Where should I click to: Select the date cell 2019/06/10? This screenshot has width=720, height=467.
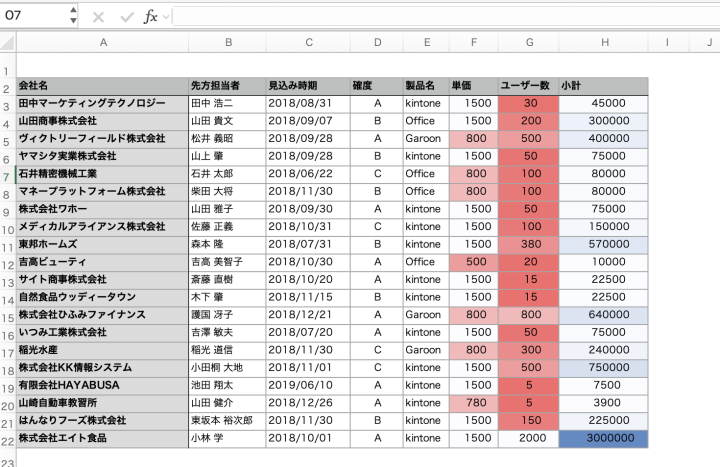tap(308, 385)
